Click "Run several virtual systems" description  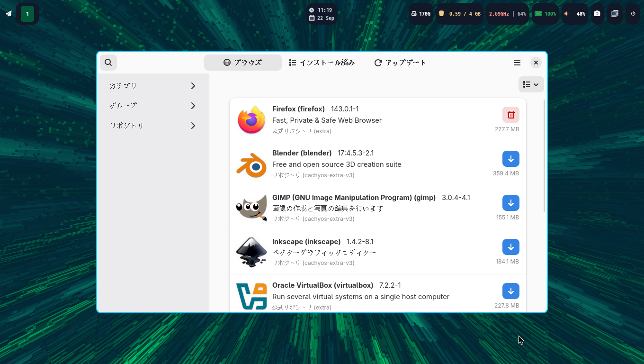click(x=361, y=297)
